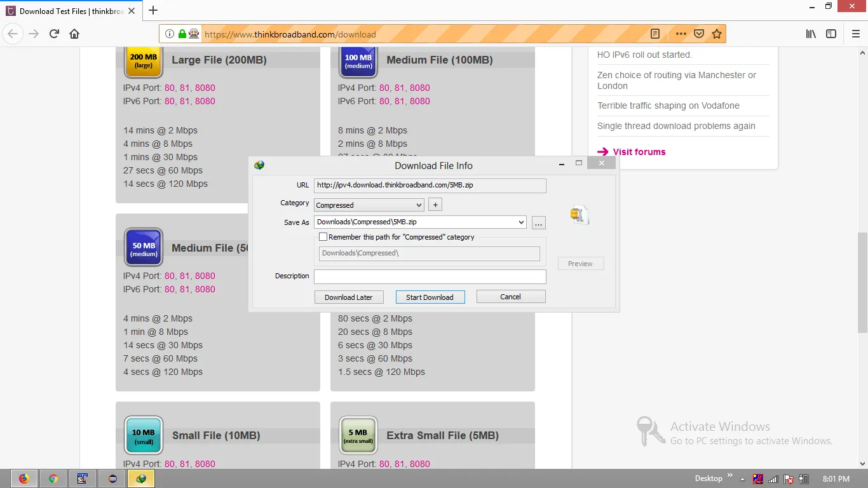Open the Save As path dropdown arrow

(522, 222)
